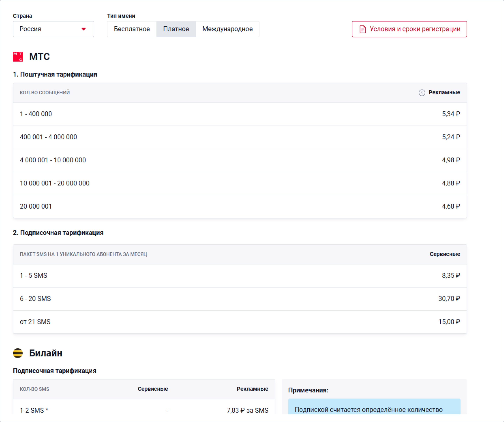Click the price 4,88 ₽
This screenshot has width=504, height=422.
pos(451,183)
